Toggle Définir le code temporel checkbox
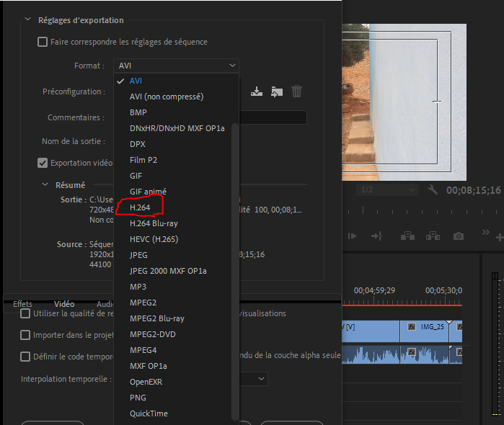The height and width of the screenshot is (425, 504). 25,357
